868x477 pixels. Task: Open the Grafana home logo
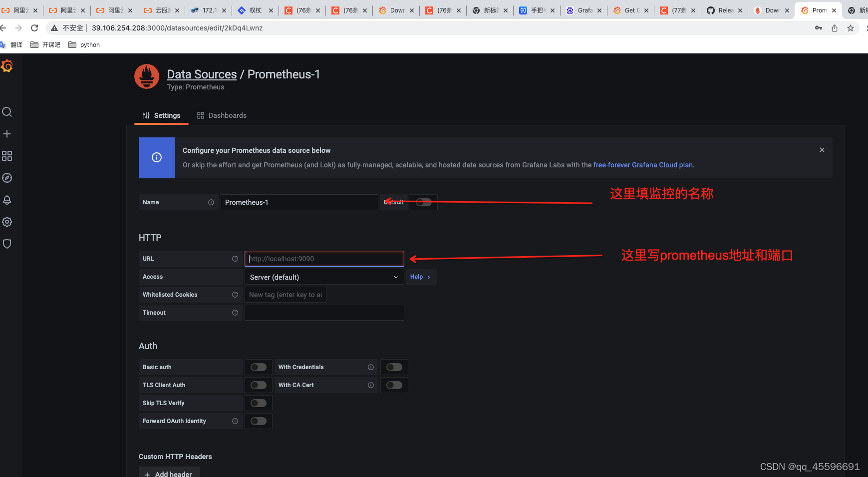(x=7, y=66)
